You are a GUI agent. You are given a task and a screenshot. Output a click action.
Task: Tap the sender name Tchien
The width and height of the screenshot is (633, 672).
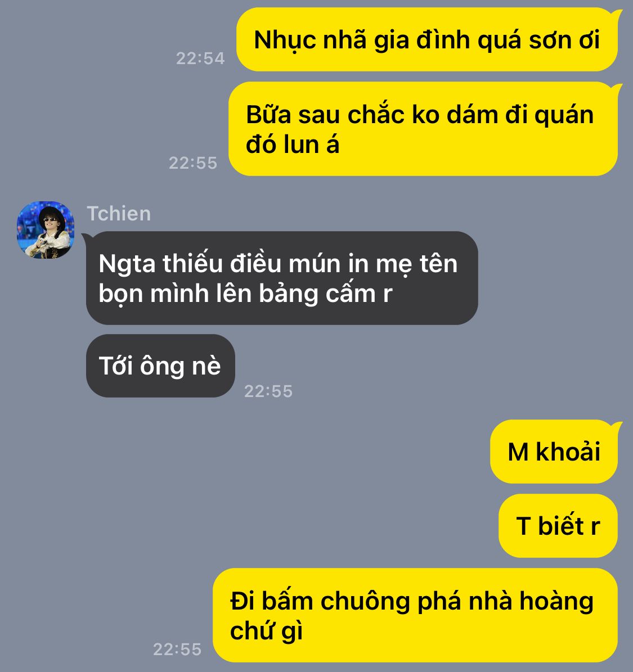click(119, 214)
